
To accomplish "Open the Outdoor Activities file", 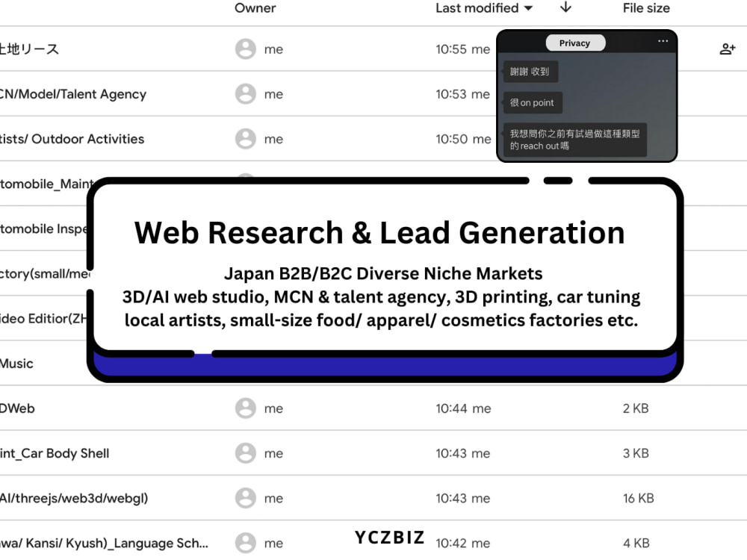I will click(72, 139).
